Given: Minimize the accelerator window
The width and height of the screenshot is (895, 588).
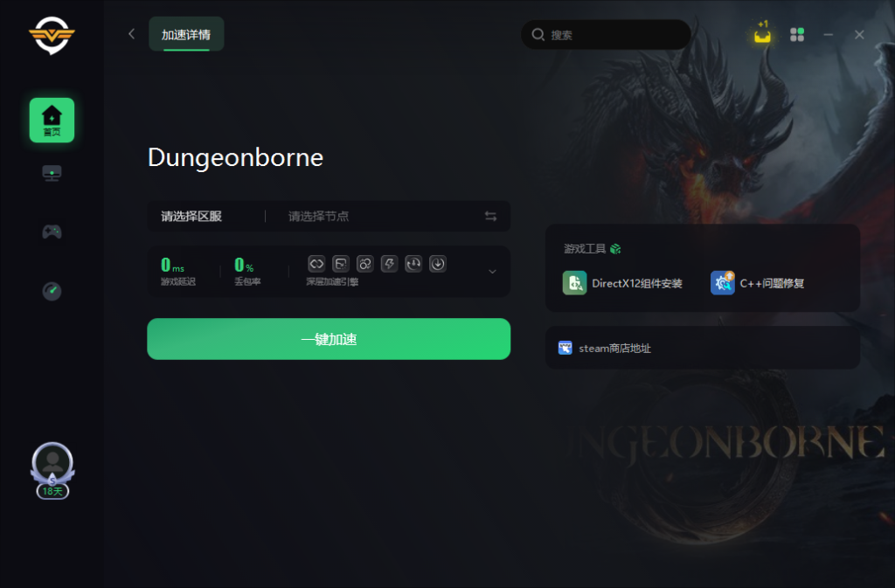Looking at the screenshot, I should (829, 35).
